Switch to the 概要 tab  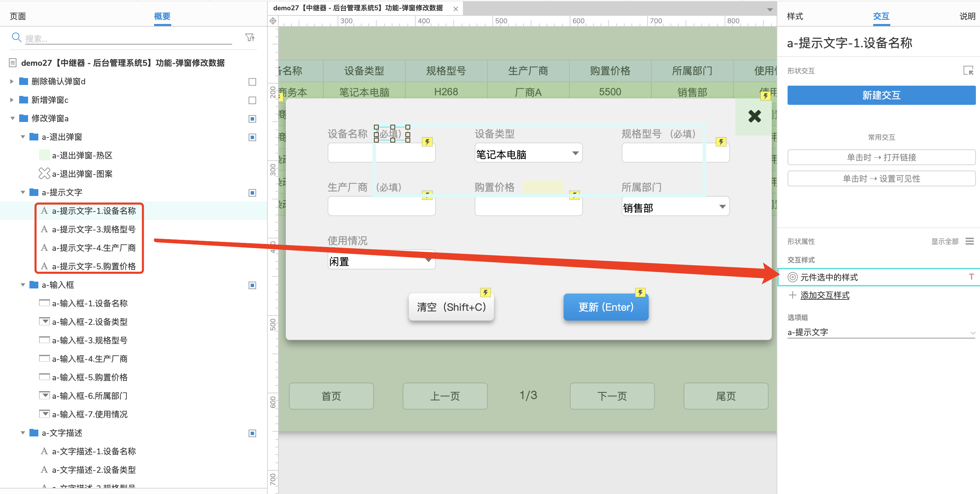pos(162,16)
